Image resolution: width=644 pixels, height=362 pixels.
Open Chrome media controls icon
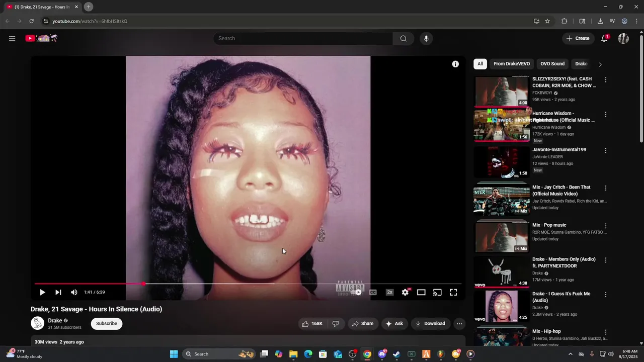612,21
